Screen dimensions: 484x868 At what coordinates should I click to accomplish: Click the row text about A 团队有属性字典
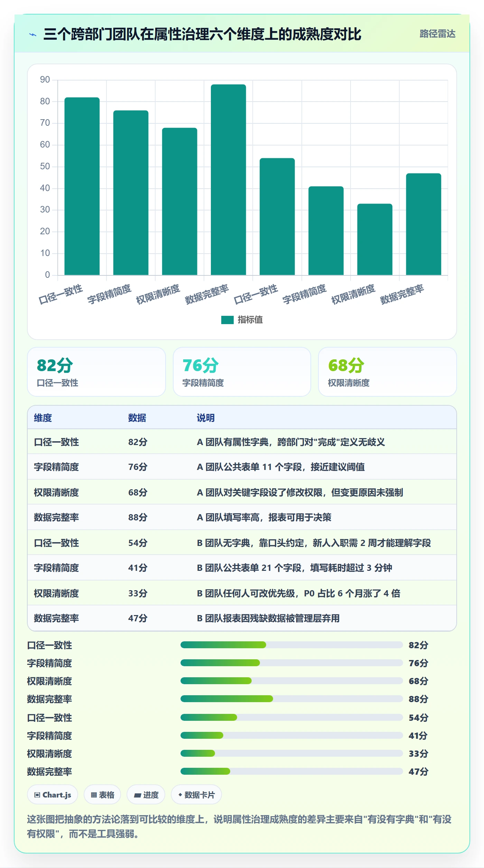[x=291, y=442]
